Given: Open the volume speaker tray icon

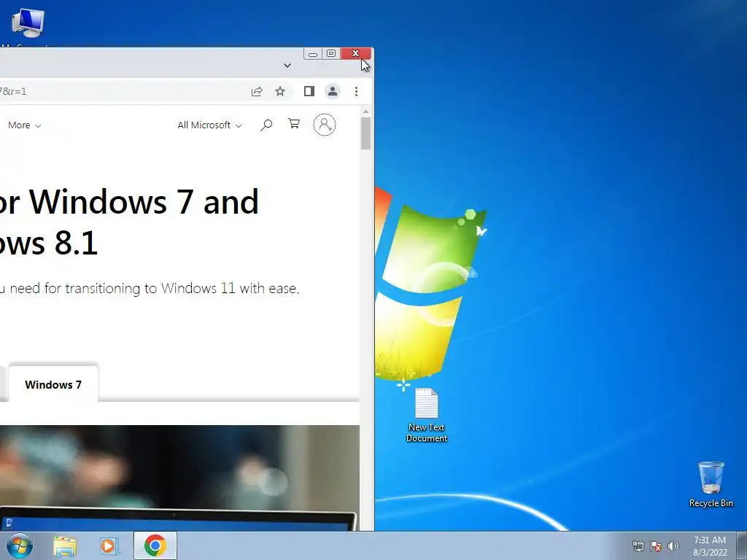Looking at the screenshot, I should point(673,546).
